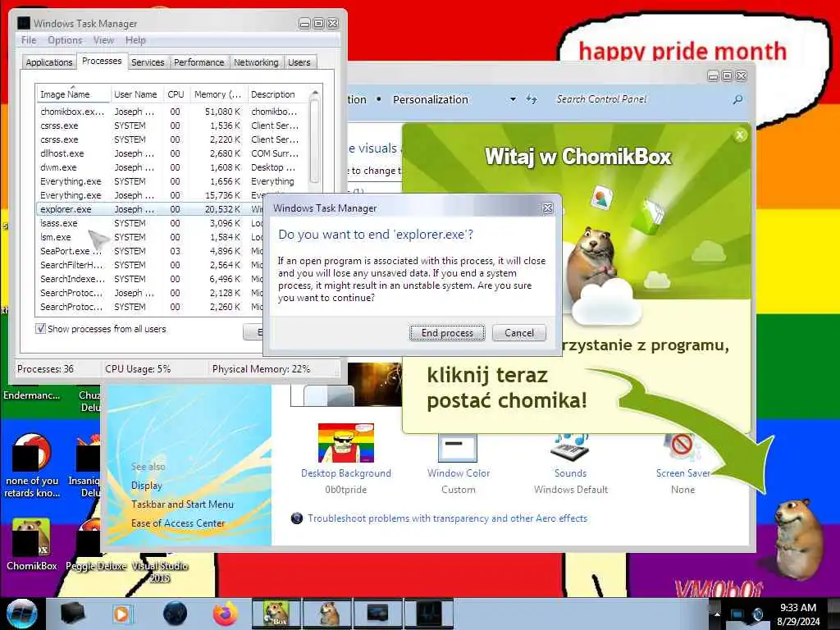Sort processes by CPU column
840x630 pixels.
click(176, 94)
